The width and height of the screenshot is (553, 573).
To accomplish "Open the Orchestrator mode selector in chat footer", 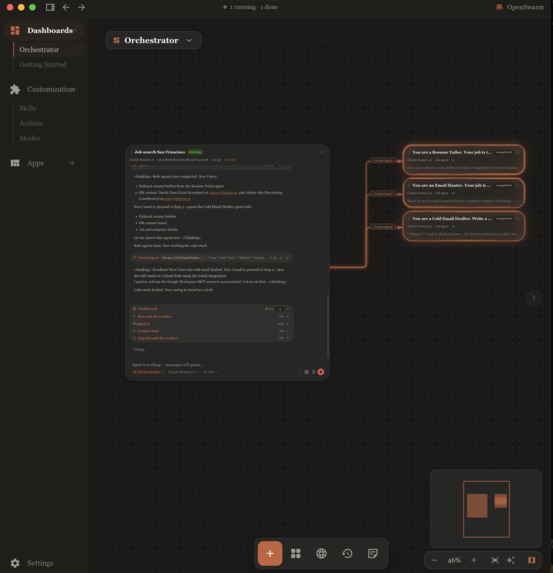I will click(x=148, y=372).
